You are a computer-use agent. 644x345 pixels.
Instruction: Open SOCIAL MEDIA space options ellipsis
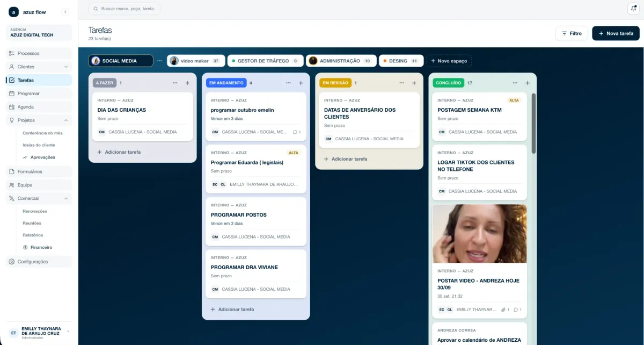(x=159, y=61)
